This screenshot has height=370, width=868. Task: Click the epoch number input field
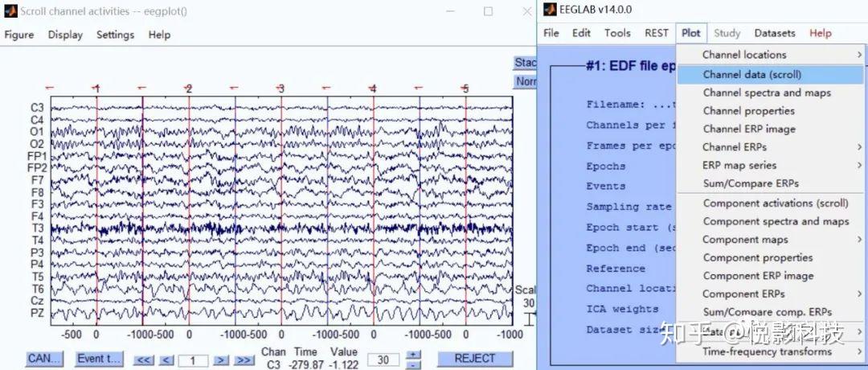click(x=193, y=360)
